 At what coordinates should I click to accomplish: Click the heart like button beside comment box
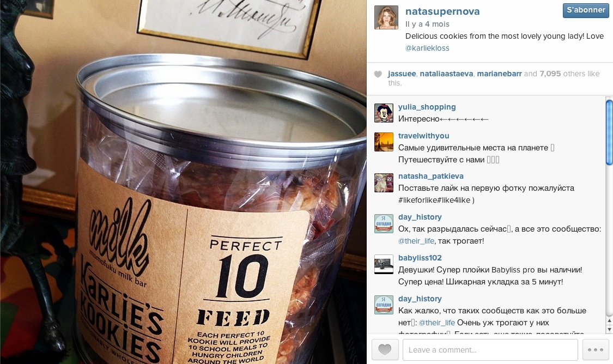[385, 349]
